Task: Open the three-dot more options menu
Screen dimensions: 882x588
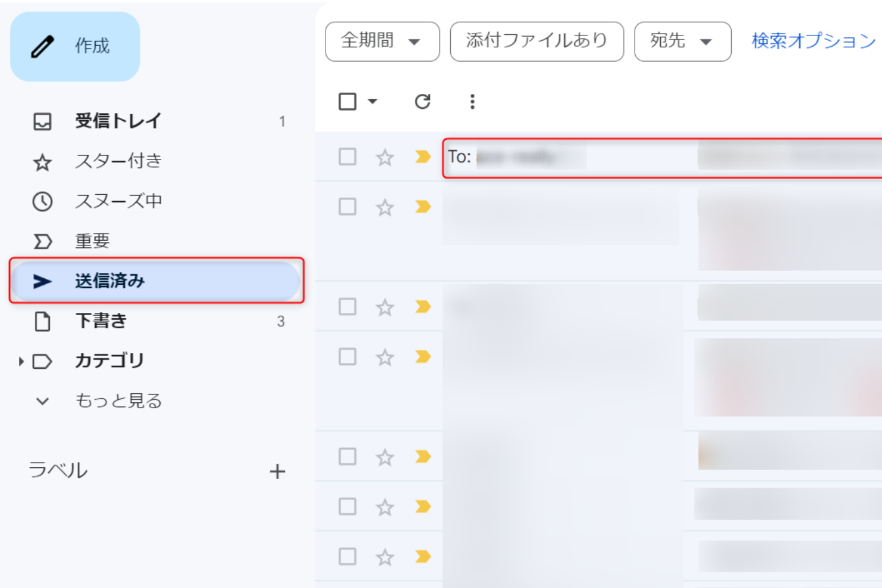Action: click(472, 102)
